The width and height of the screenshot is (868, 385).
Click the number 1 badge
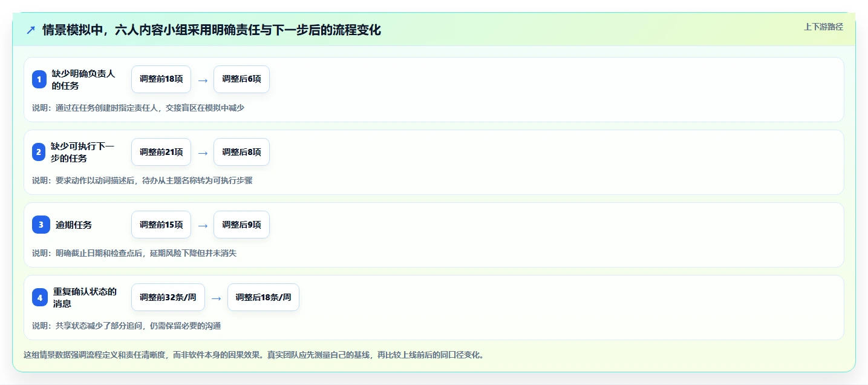pyautogui.click(x=39, y=79)
